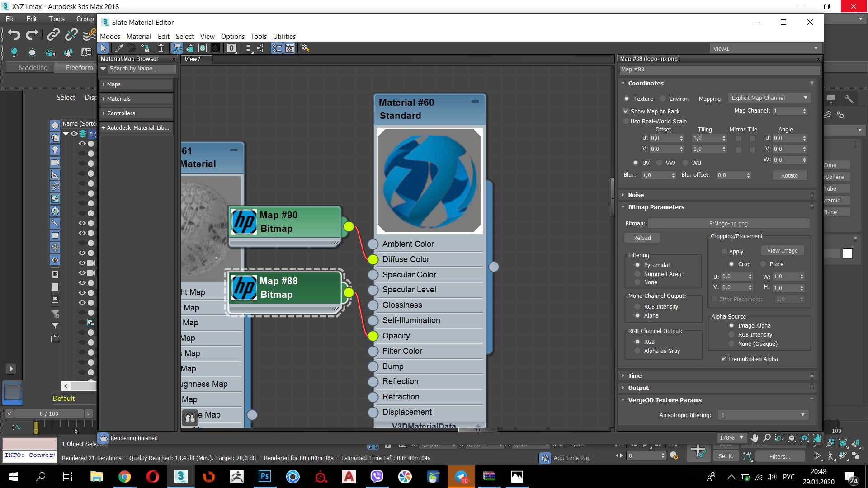Toggle Move Children layout icon
Image resolution: width=868 pixels, height=488 pixels.
[x=177, y=48]
